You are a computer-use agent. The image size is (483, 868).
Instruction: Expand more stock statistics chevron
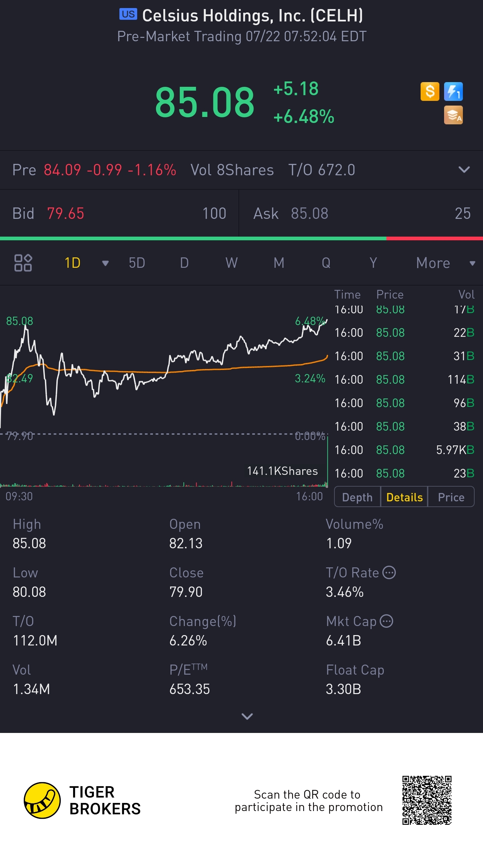coord(247,716)
